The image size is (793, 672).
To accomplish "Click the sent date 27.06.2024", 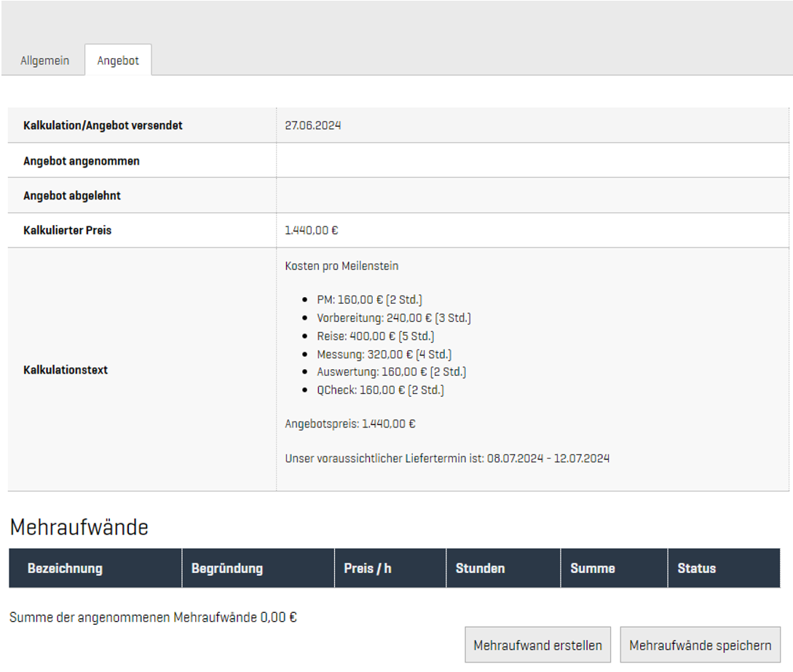I will click(x=313, y=126).
